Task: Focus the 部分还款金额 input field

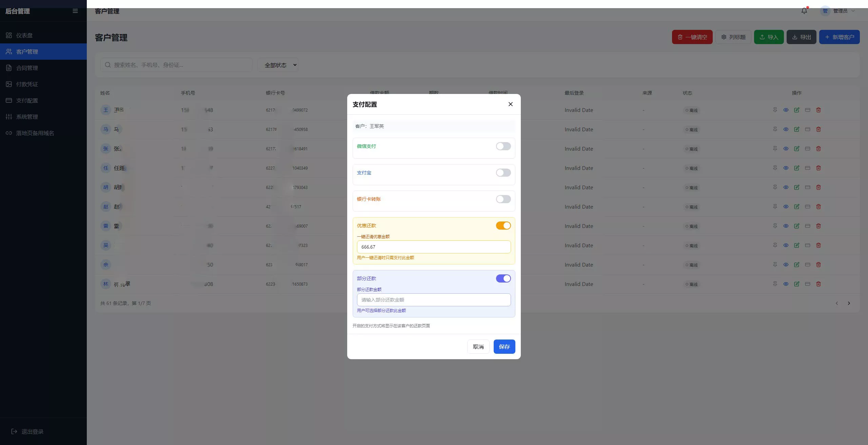Action: [x=434, y=300]
